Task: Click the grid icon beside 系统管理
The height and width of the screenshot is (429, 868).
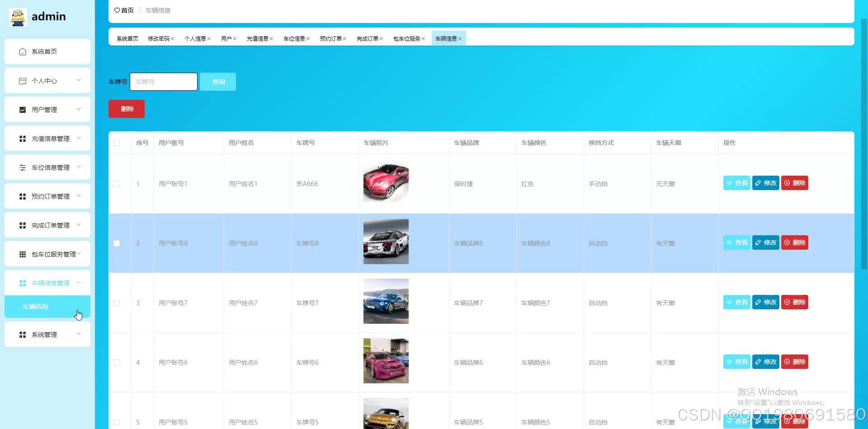Action: tap(23, 335)
